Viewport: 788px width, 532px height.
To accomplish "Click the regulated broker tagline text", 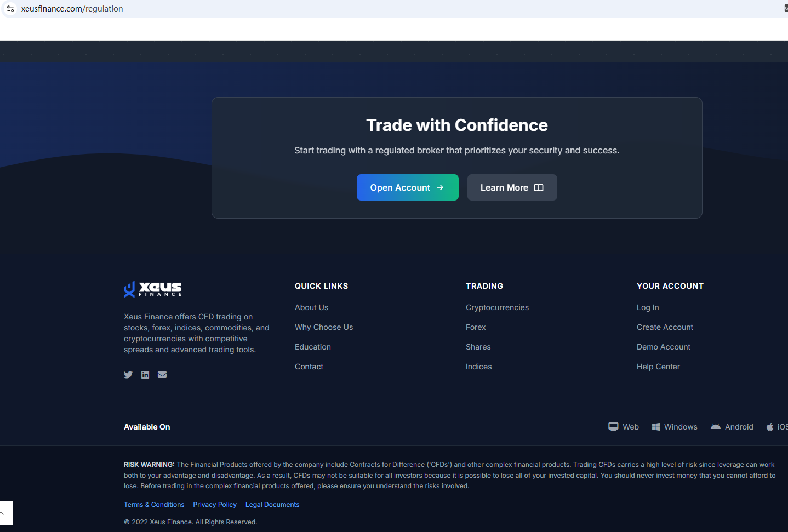I will pos(457,150).
